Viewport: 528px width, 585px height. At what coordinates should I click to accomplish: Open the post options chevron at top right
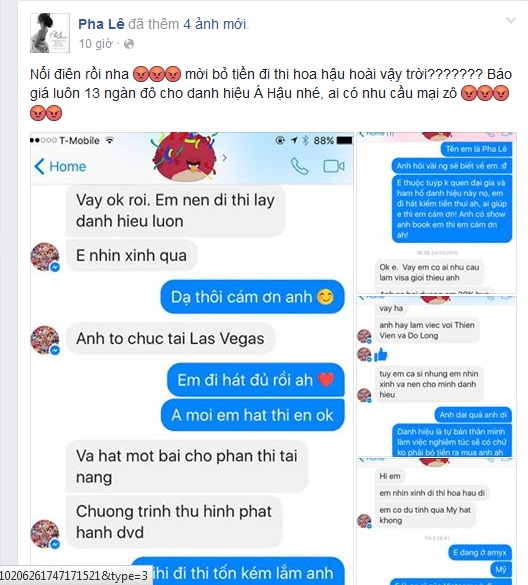(510, 20)
